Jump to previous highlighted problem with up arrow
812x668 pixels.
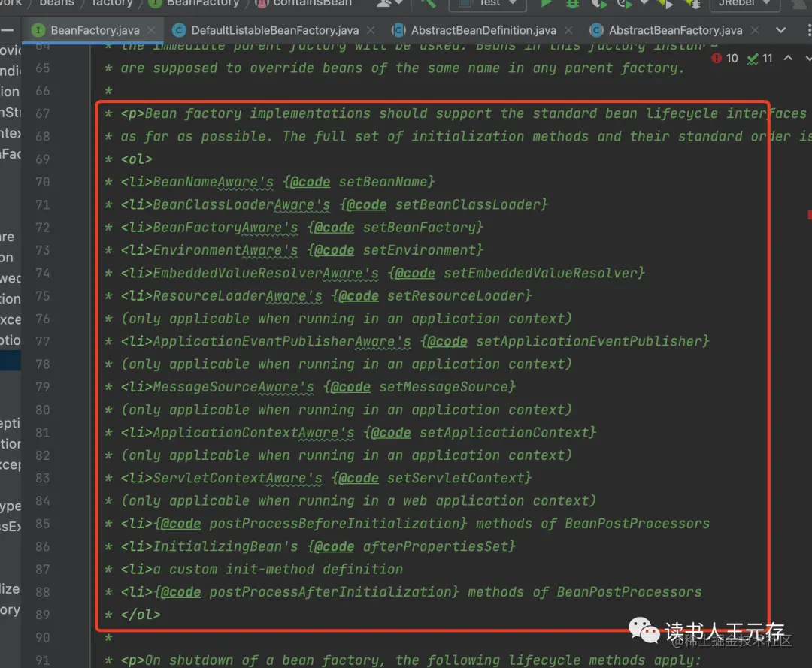(x=788, y=58)
